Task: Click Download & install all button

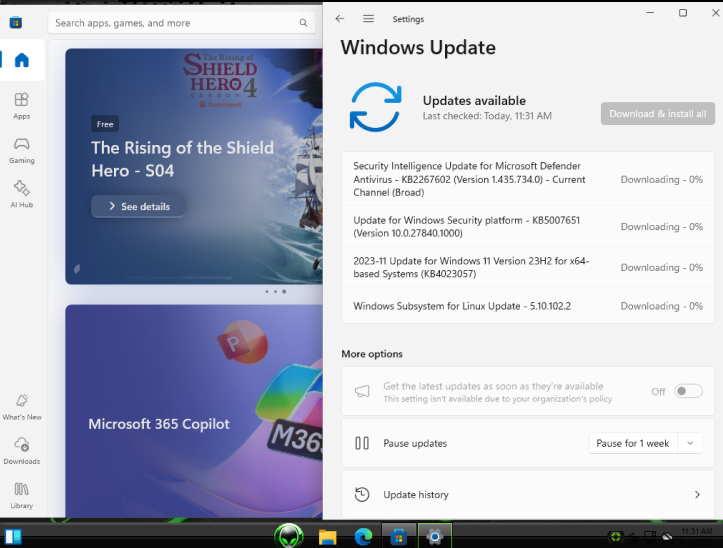Action: tap(658, 113)
